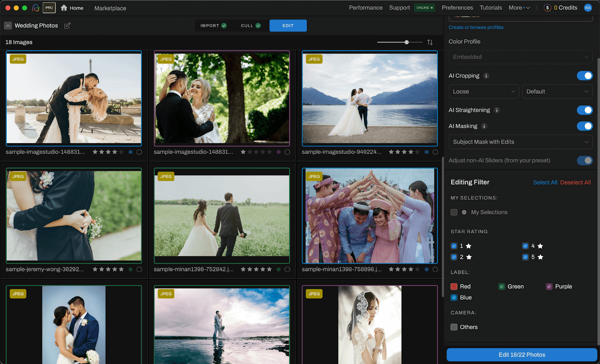Click the info icon beside AI Straightening
This screenshot has height=364, width=600.
pyautogui.click(x=497, y=110)
